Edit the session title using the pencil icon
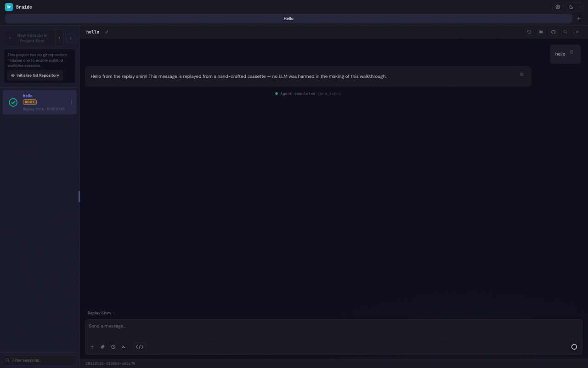This screenshot has width=588, height=368. (x=107, y=32)
